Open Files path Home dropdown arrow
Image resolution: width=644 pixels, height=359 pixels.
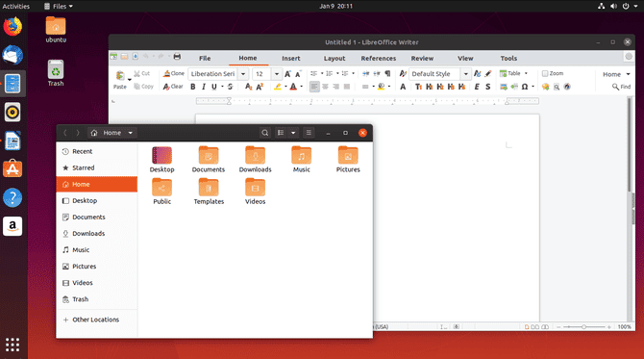[x=130, y=133]
